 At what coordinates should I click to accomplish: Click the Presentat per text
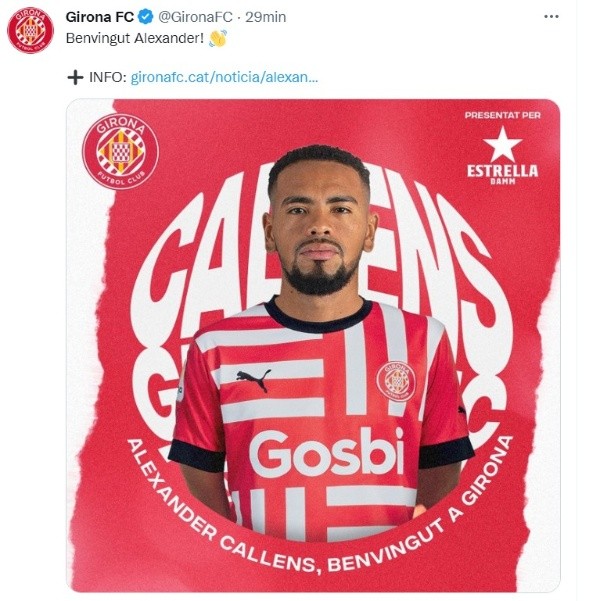pyautogui.click(x=503, y=115)
